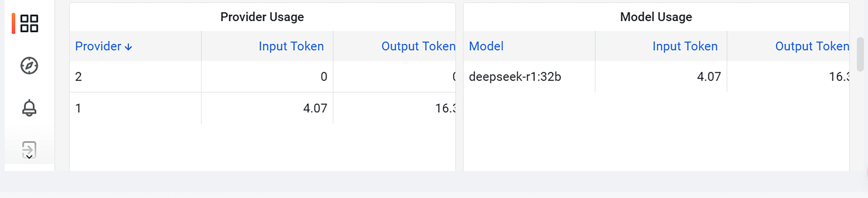The width and height of the screenshot is (868, 198).
Task: Select the deepseek-r1:32b model row
Action: (x=515, y=77)
